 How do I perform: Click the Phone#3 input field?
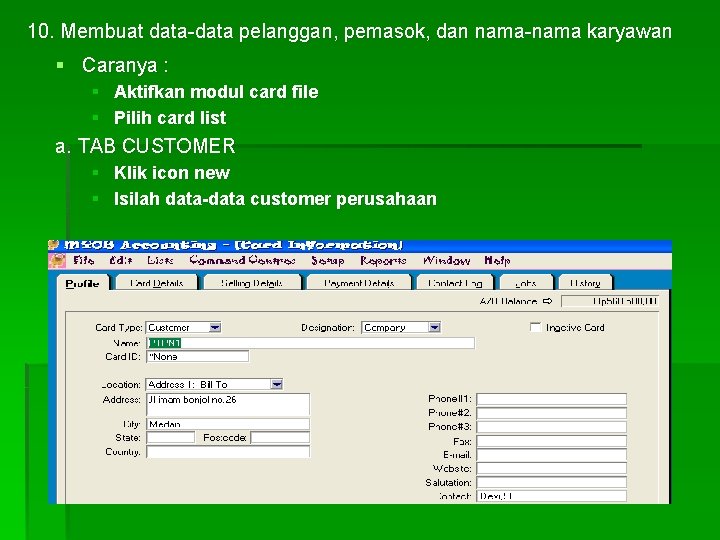[551, 427]
